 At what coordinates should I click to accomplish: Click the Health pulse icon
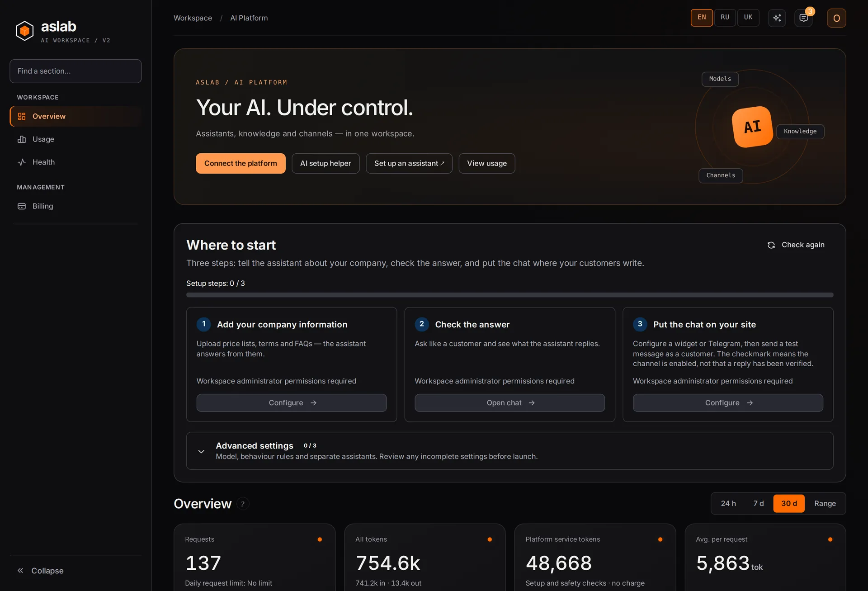(x=22, y=162)
